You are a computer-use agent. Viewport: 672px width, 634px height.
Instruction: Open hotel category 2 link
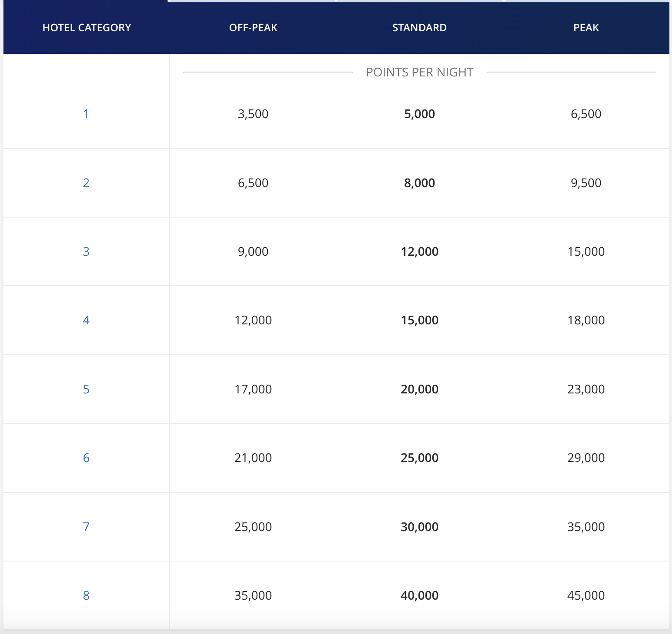coord(86,183)
